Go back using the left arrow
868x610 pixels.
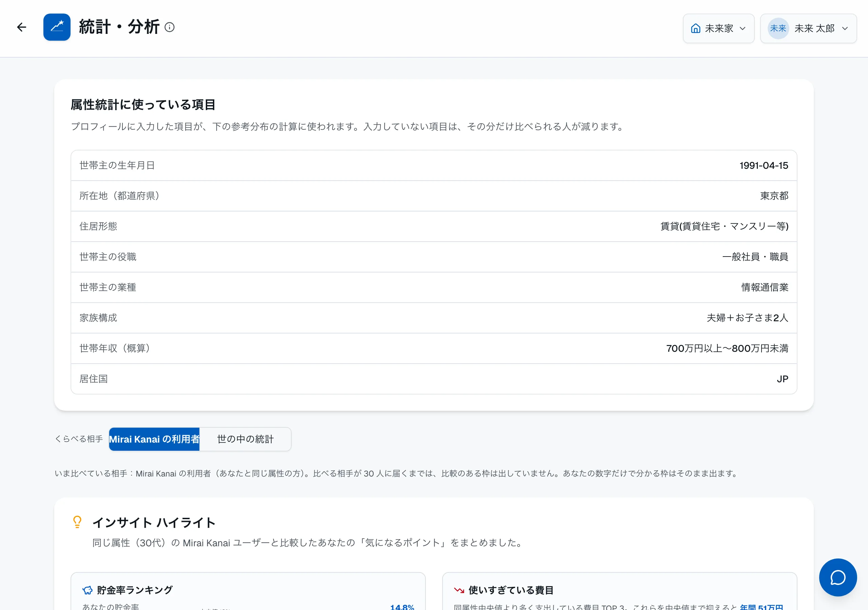22,27
